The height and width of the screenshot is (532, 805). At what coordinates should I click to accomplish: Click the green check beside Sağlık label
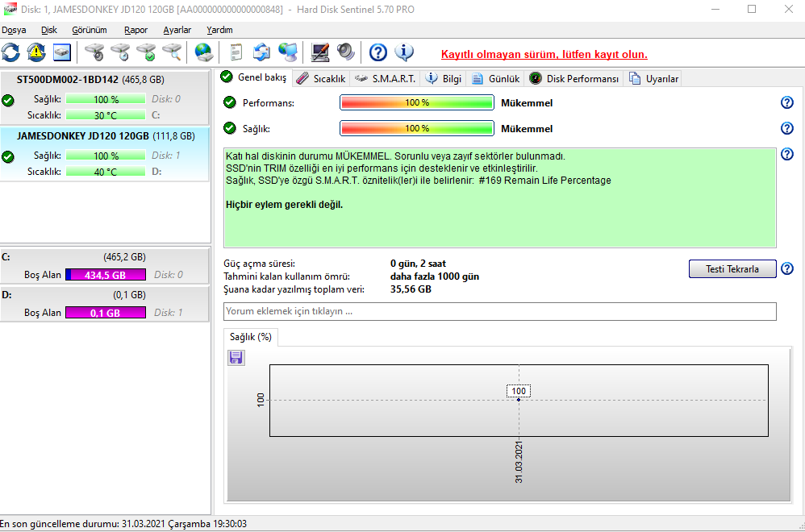(x=230, y=128)
